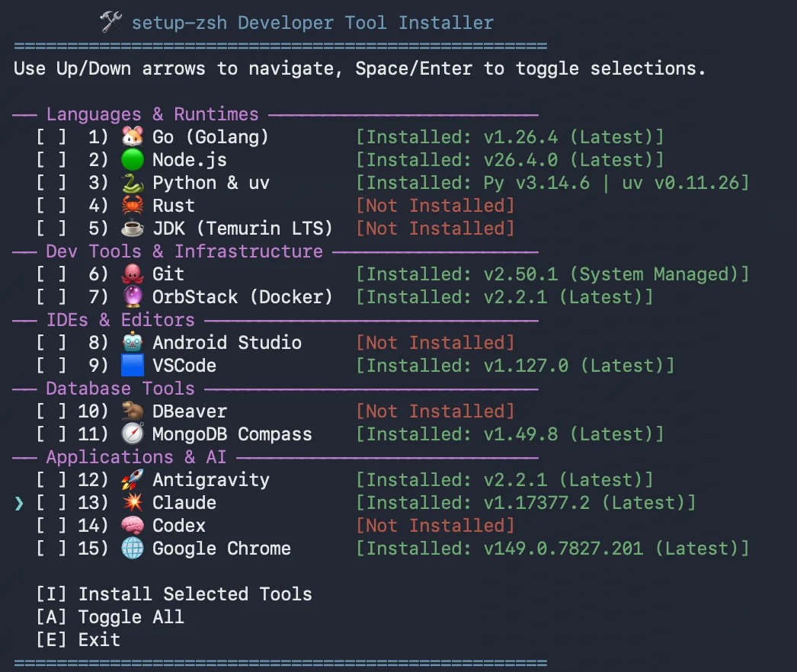Click the 'Google Chrome' label
Viewport: 797px width, 672px height.
pyautogui.click(x=222, y=549)
